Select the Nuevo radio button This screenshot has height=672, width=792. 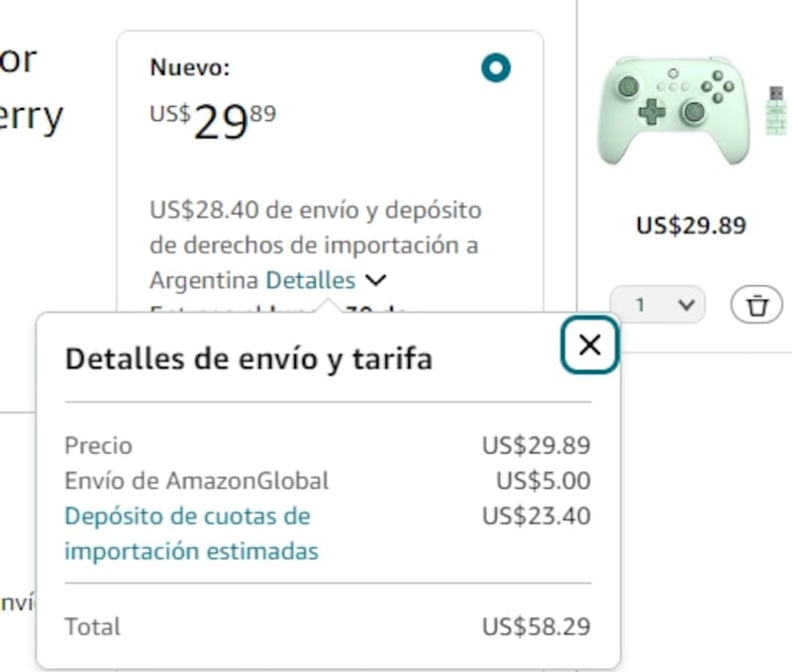495,68
